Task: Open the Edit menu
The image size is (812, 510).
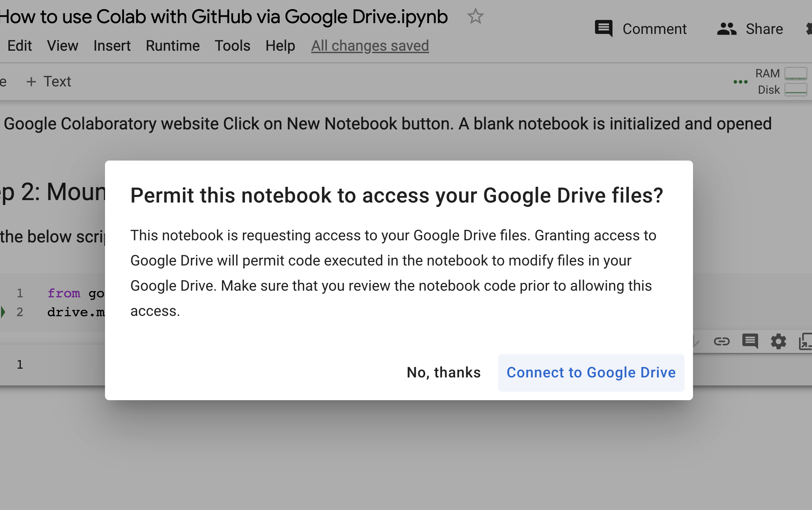Action: [20, 46]
